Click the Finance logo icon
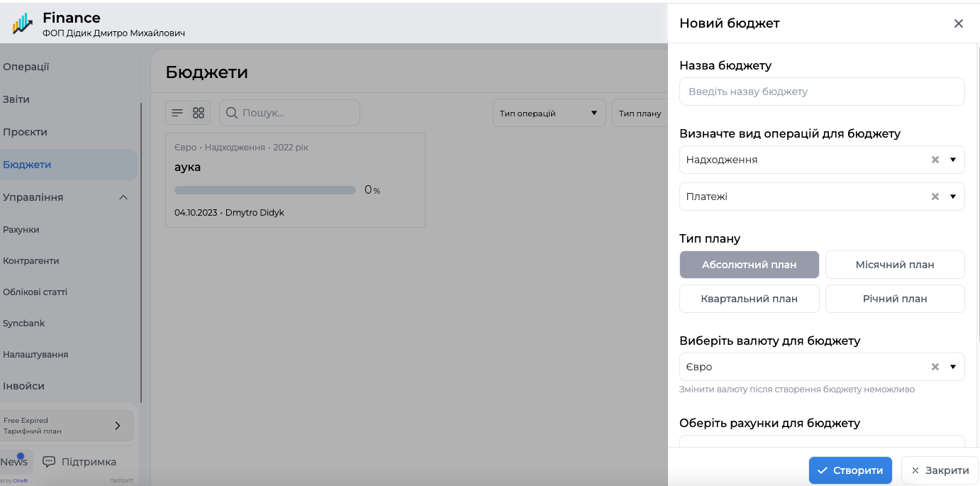The height and width of the screenshot is (486, 980). [x=23, y=23]
